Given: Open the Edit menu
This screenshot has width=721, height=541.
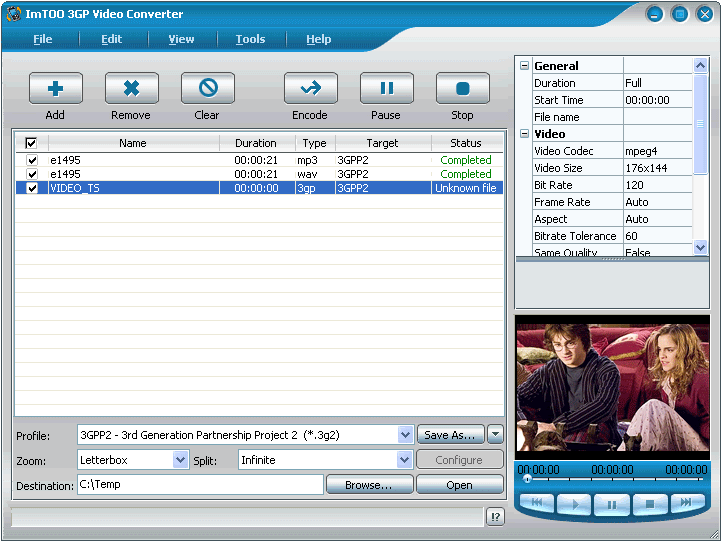Looking at the screenshot, I should [111, 39].
